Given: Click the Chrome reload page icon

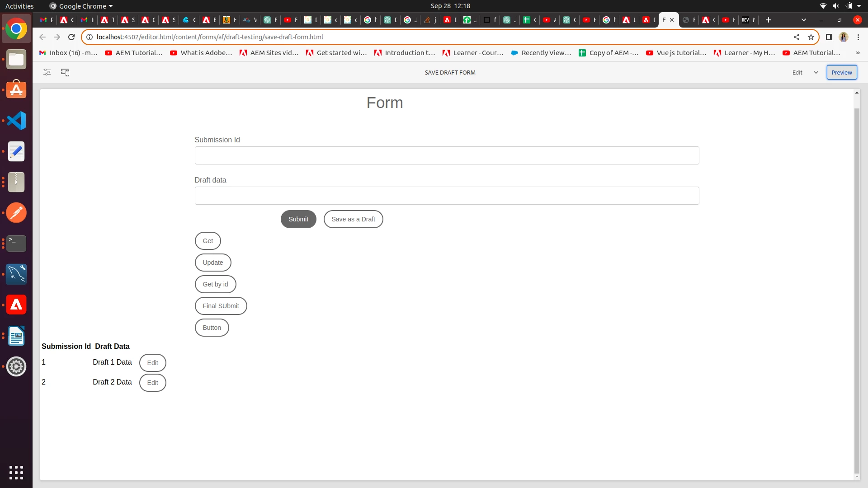Looking at the screenshot, I should click(x=71, y=37).
